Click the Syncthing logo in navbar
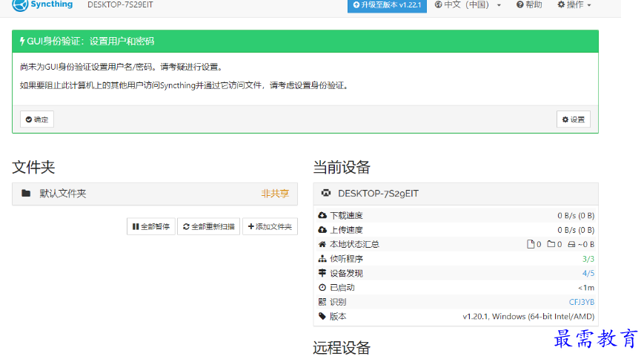This screenshot has width=644, height=362. click(42, 5)
